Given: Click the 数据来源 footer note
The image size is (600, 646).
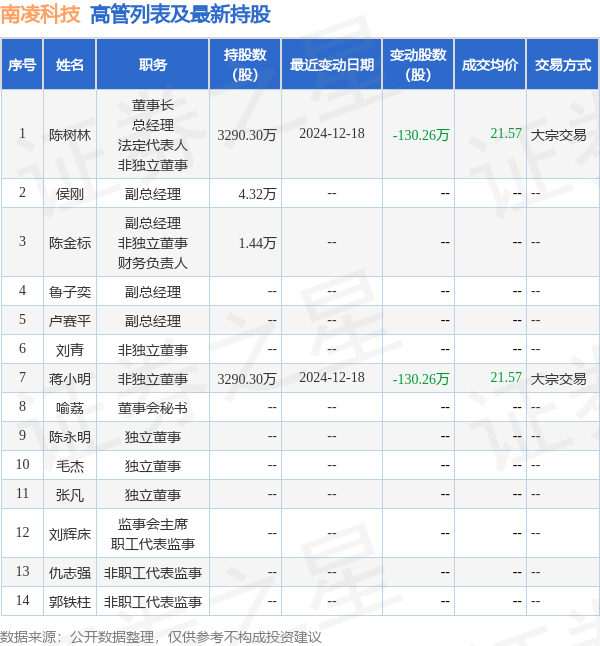Looking at the screenshot, I should click(x=160, y=637).
